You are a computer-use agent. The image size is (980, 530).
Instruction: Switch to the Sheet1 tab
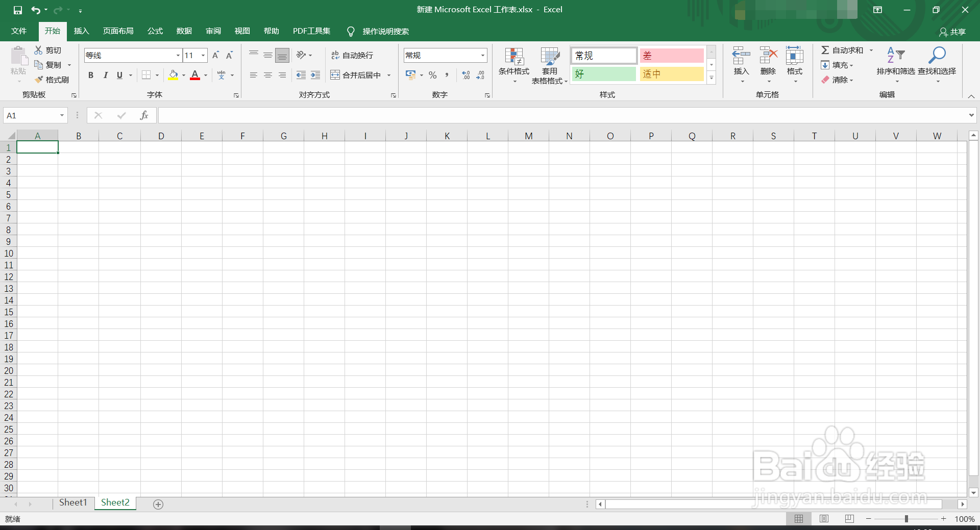tap(73, 502)
